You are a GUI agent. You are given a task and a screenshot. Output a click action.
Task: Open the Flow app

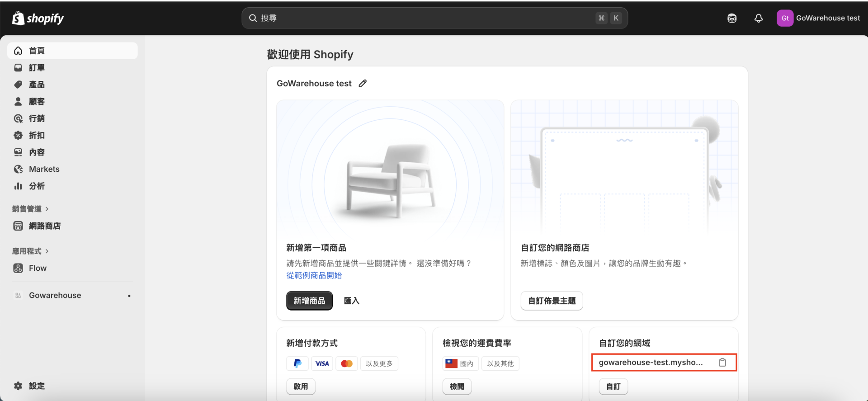[38, 268]
